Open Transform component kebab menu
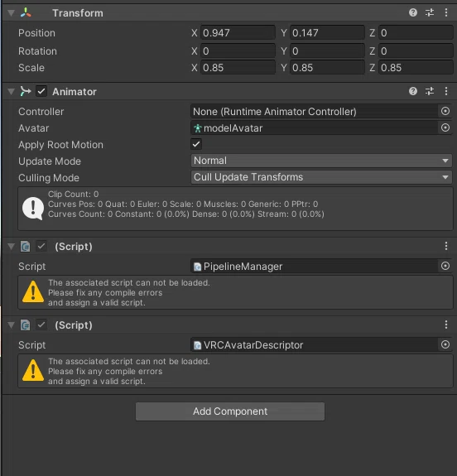The height and width of the screenshot is (476, 457). pos(445,12)
